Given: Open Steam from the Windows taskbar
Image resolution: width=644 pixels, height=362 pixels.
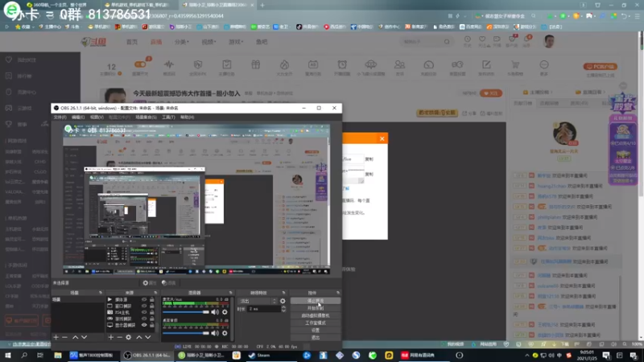Looking at the screenshot, I should [259, 356].
